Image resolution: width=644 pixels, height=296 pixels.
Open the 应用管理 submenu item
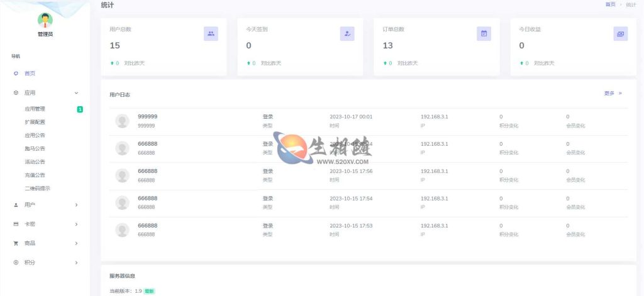click(35, 109)
